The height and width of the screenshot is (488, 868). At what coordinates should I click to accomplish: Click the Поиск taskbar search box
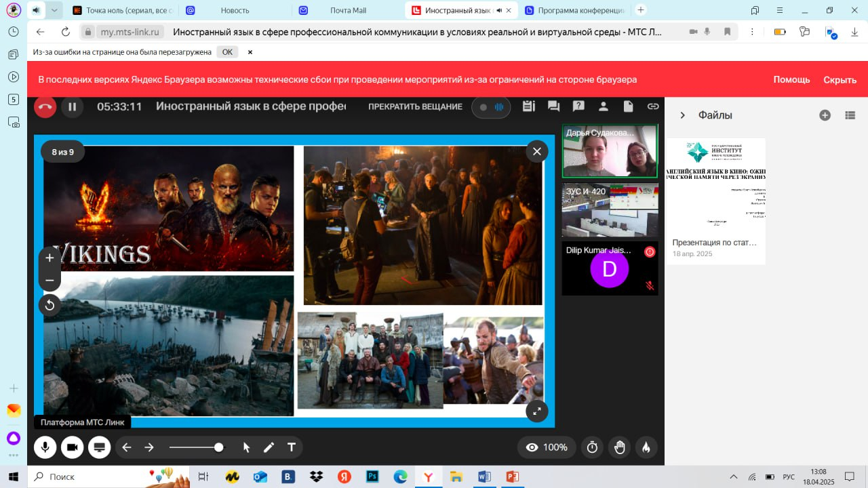tap(108, 476)
